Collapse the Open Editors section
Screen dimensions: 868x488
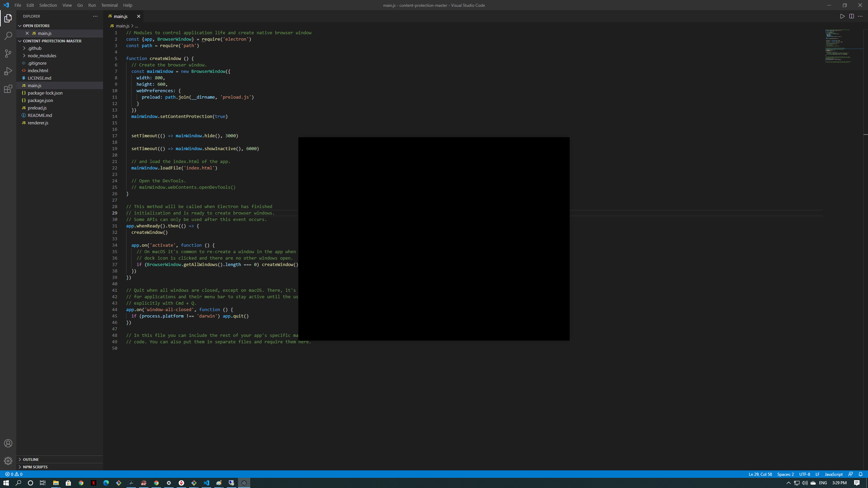[x=60, y=26]
